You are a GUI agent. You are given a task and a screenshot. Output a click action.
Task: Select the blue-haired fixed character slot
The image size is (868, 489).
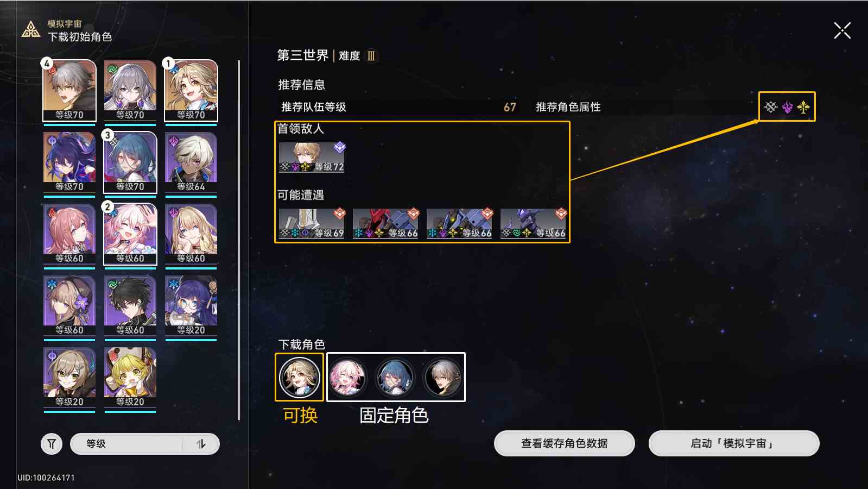click(x=395, y=377)
